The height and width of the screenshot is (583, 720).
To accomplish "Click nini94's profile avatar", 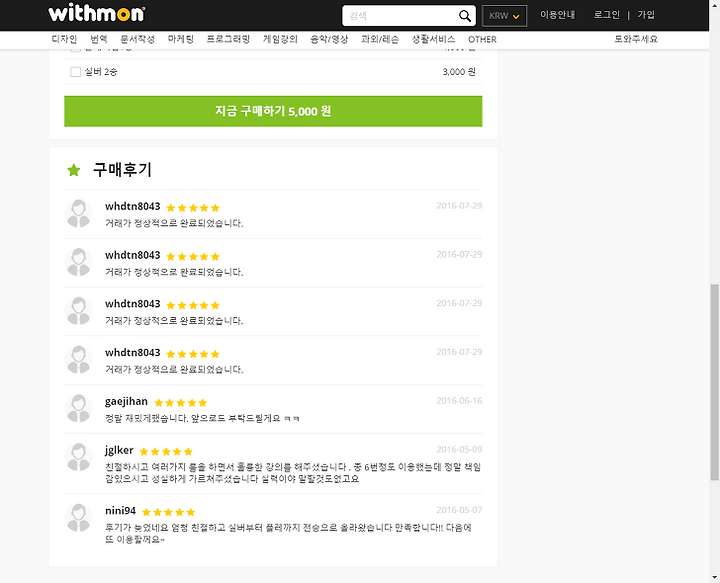I will pos(79,517).
